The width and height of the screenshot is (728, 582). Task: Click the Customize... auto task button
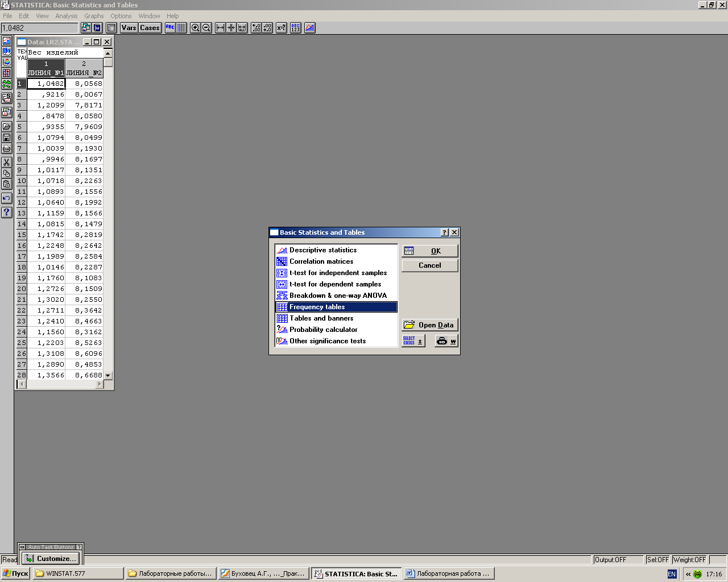50,559
